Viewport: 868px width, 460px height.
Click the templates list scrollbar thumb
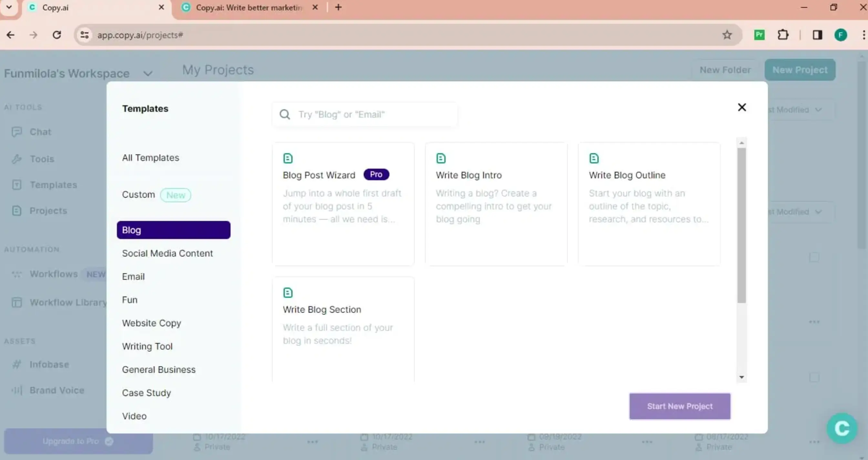(741, 225)
